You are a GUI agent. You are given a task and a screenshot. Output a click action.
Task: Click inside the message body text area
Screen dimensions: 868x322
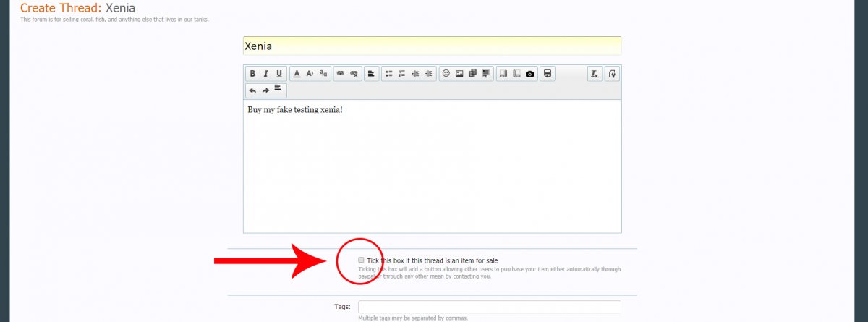(432, 166)
